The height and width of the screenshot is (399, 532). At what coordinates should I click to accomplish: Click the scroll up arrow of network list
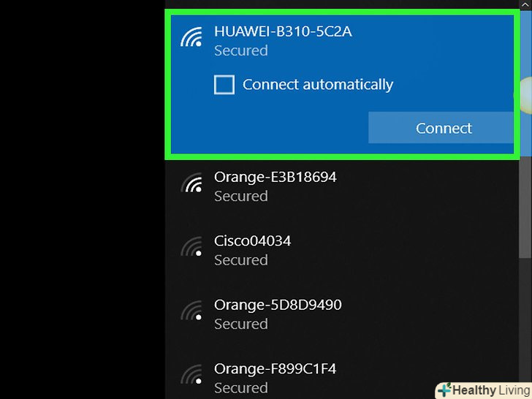525,4
